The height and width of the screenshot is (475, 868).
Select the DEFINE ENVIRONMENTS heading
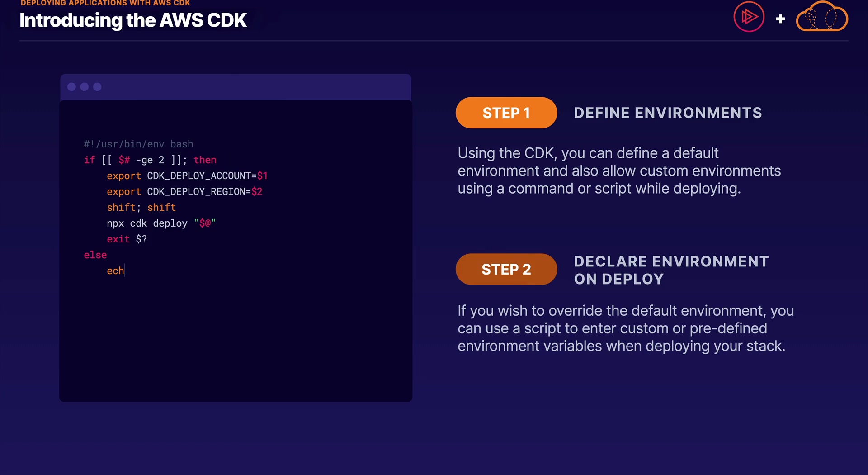pyautogui.click(x=668, y=113)
